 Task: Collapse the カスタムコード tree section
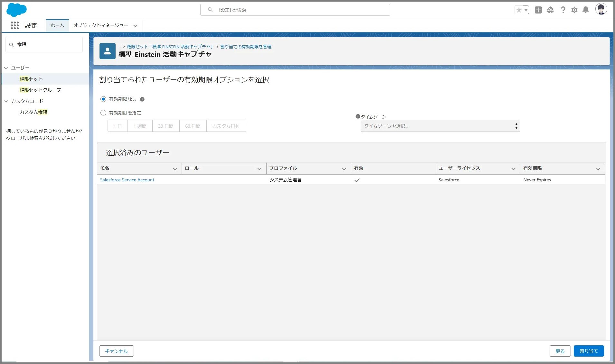pos(6,101)
